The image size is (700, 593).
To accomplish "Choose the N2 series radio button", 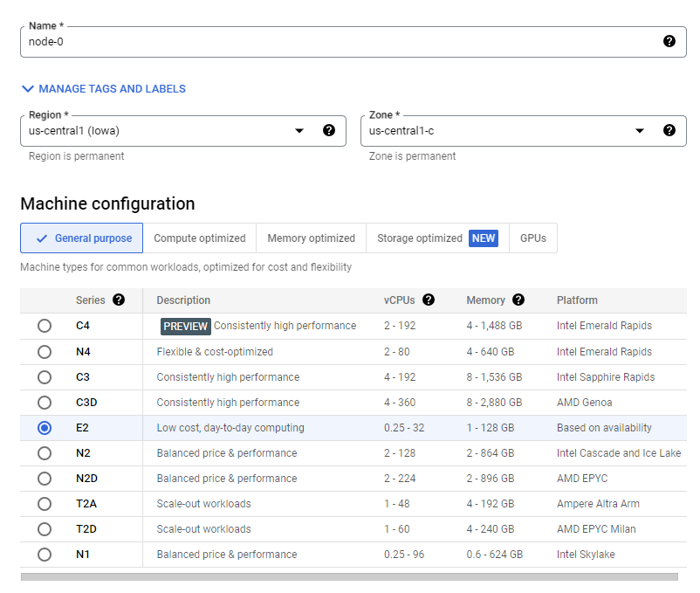I will click(45, 453).
